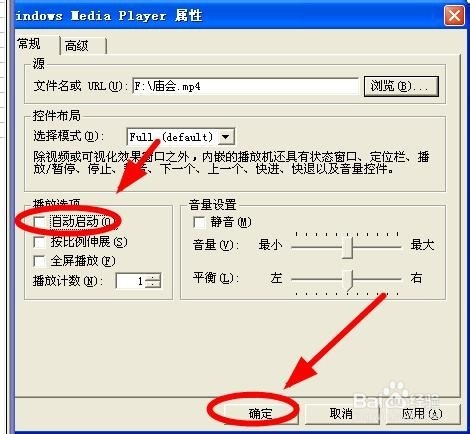The width and height of the screenshot is (470, 434).
Task: Click the 平衡 slider handle
Action: [x=348, y=280]
